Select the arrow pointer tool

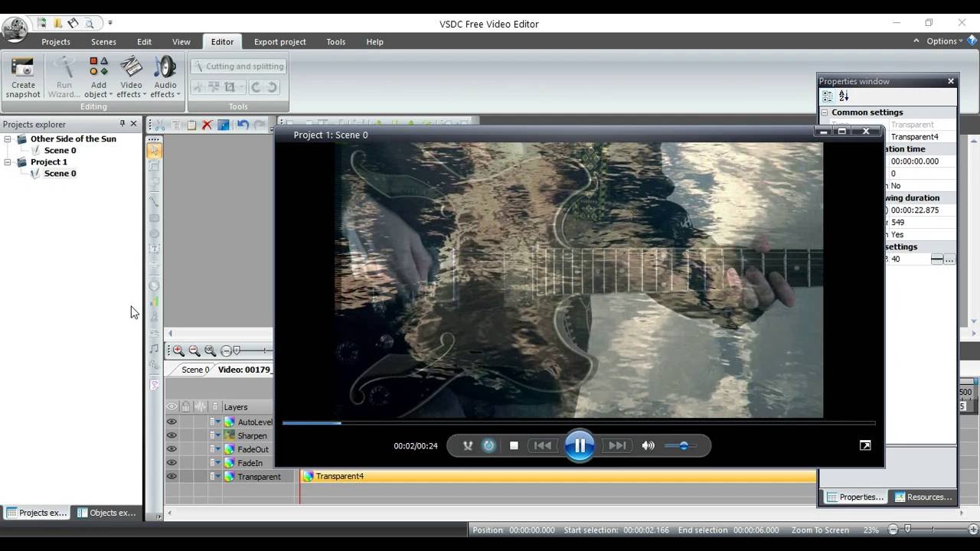(x=154, y=151)
